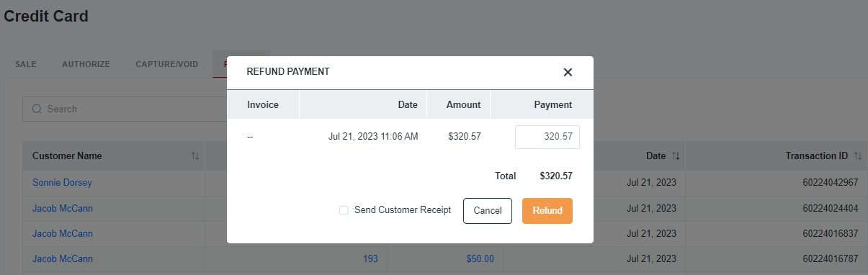Viewport: 868px width, 275px height.
Task: Click the Customer Name column header
Action: click(67, 156)
